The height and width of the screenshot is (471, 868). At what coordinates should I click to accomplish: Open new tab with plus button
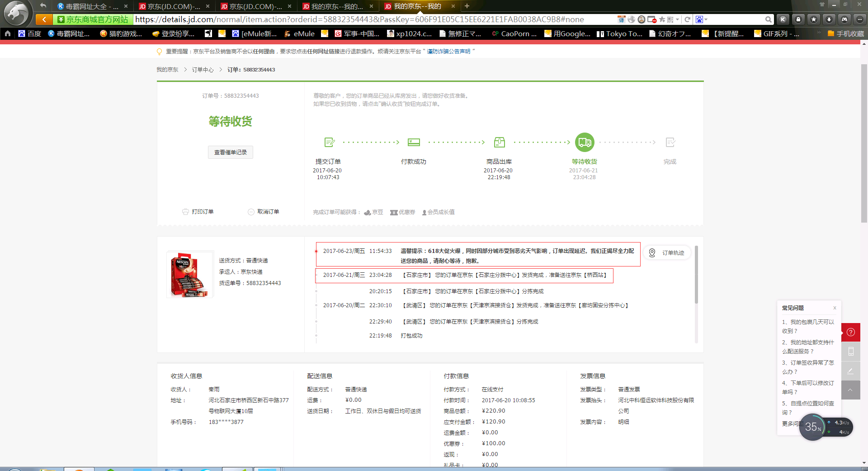467,6
